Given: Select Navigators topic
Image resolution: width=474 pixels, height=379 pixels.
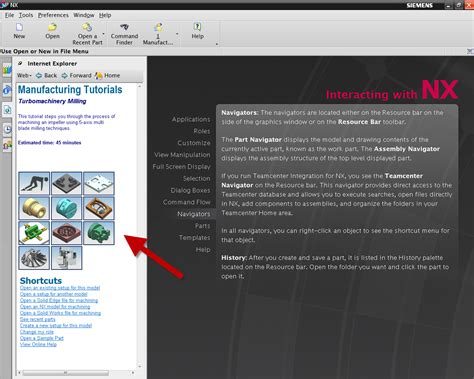Looking at the screenshot, I should (194, 214).
